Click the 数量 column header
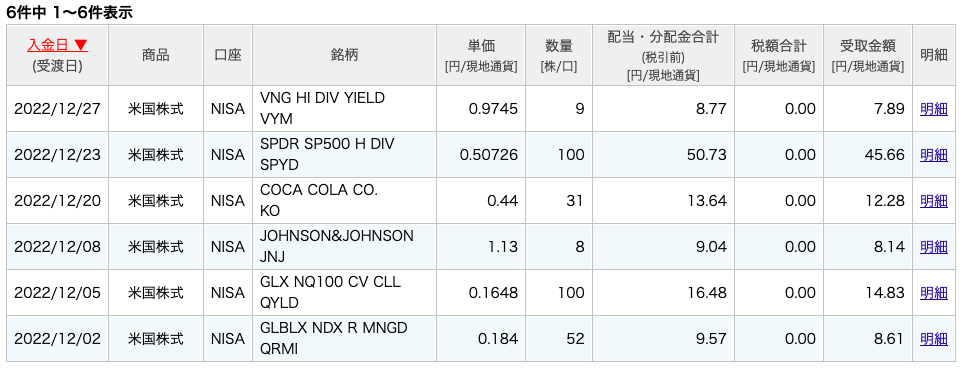964x368 pixels. (x=559, y=55)
